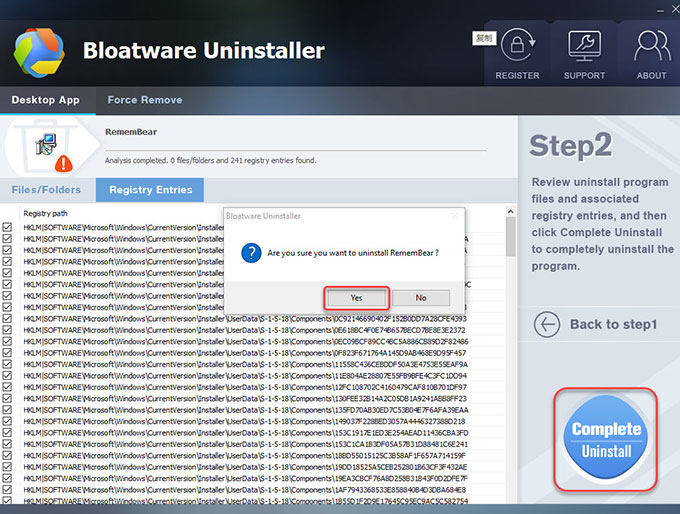Select row text ending 1AF7943368533E858840B4D3DBA684E8
Image resolution: width=680 pixels, height=514 pixels.
click(245, 490)
